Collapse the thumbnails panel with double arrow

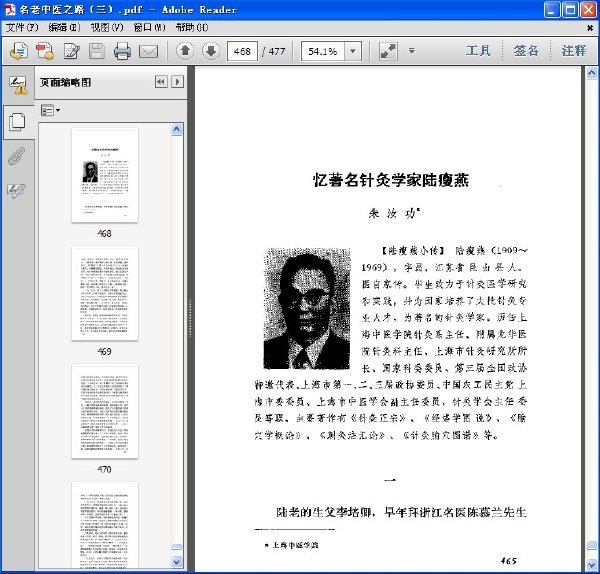coord(161,82)
